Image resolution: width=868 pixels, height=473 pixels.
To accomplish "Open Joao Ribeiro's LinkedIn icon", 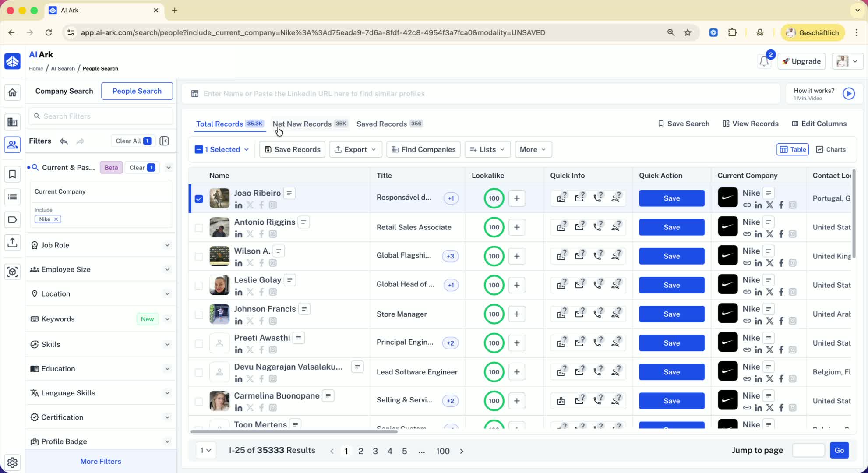I will point(238,205).
